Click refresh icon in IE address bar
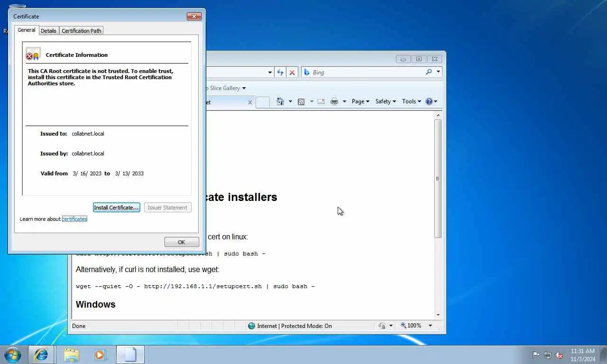607x364 pixels. pos(280,73)
